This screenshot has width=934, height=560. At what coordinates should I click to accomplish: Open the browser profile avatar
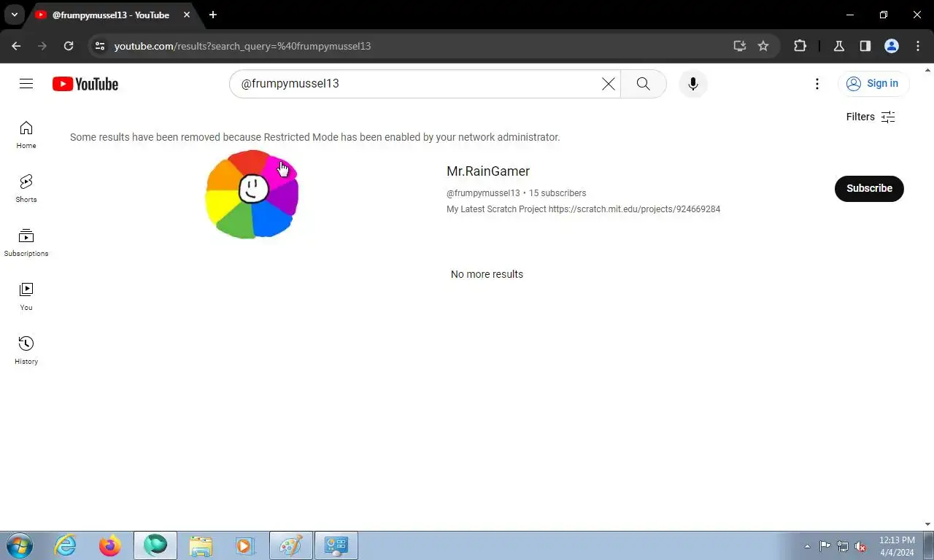click(x=892, y=46)
